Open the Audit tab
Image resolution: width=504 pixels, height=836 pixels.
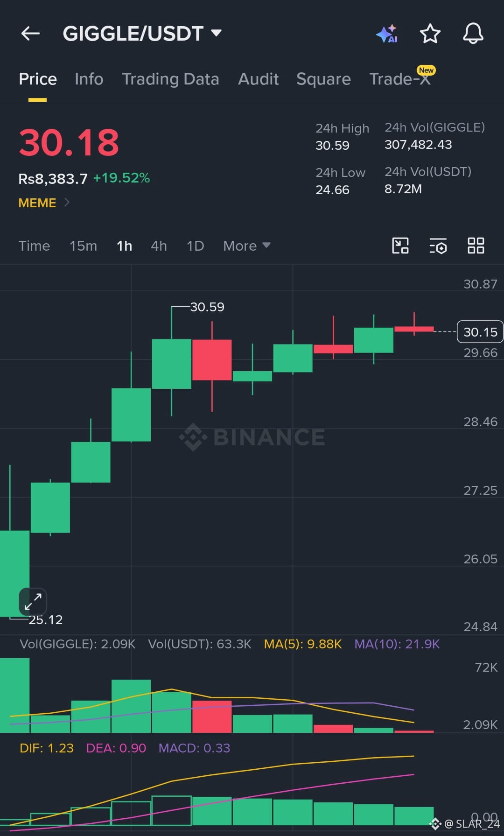258,79
